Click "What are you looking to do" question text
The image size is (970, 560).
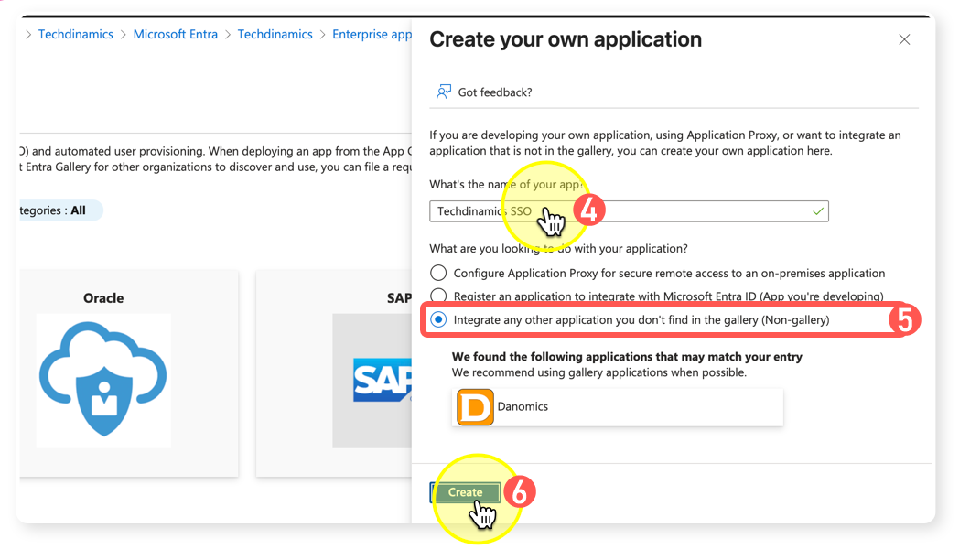click(x=558, y=249)
